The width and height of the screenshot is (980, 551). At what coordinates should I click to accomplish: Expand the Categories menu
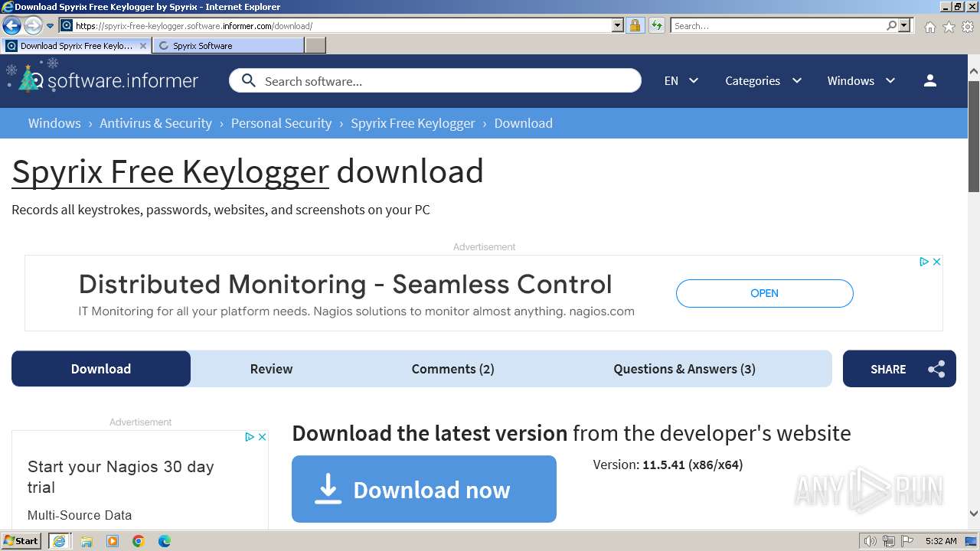pos(763,80)
